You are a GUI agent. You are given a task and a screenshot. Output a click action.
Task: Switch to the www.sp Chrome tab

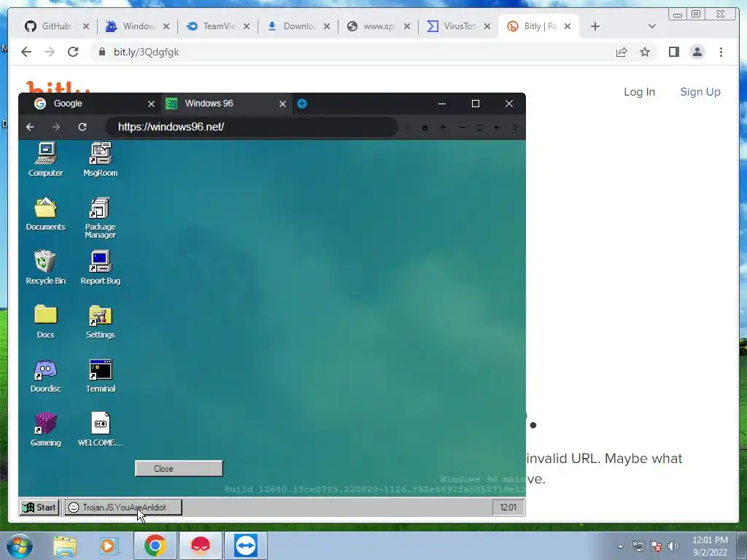(x=379, y=26)
